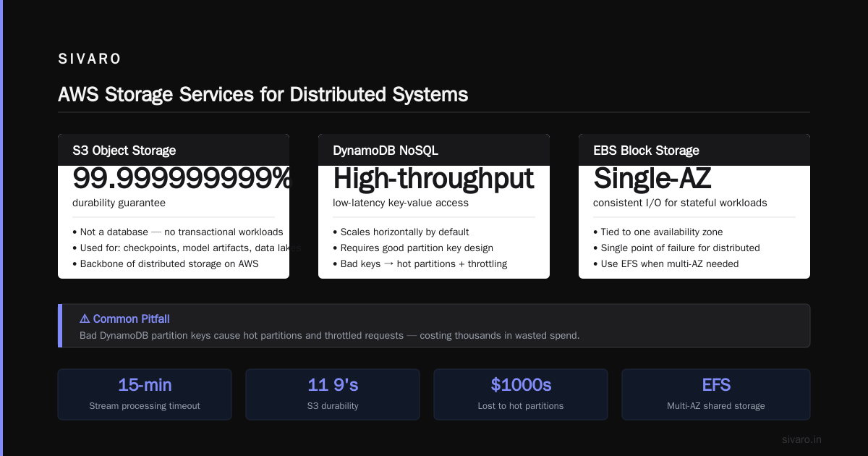Click the warning icon beside Common Pitfall
Image resolution: width=868 pixels, height=456 pixels.
click(x=85, y=319)
